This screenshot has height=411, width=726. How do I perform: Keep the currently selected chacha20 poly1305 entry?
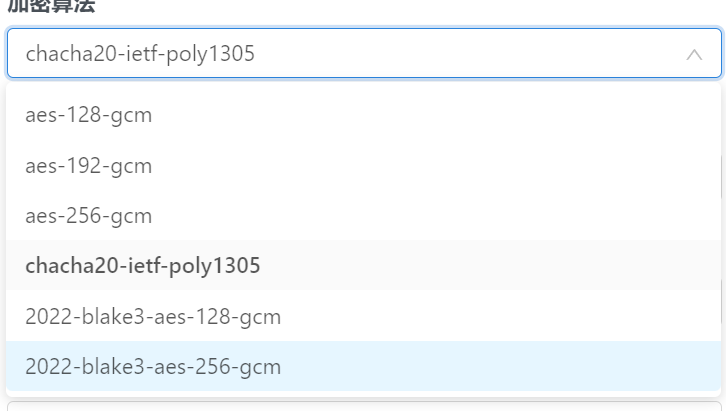tap(363, 265)
